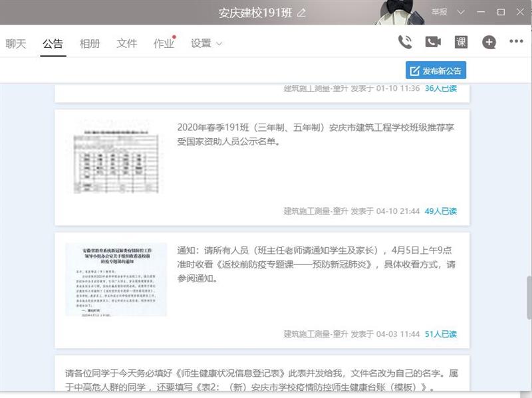Open the epidemic notice document thumbnail
532x398 pixels.
[x=116, y=279]
